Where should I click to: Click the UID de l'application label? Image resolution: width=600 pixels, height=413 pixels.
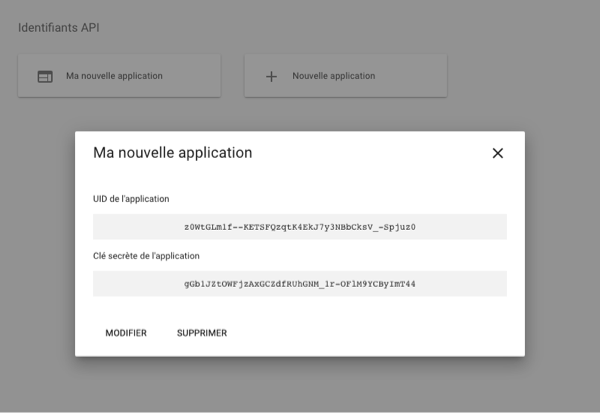click(x=131, y=199)
